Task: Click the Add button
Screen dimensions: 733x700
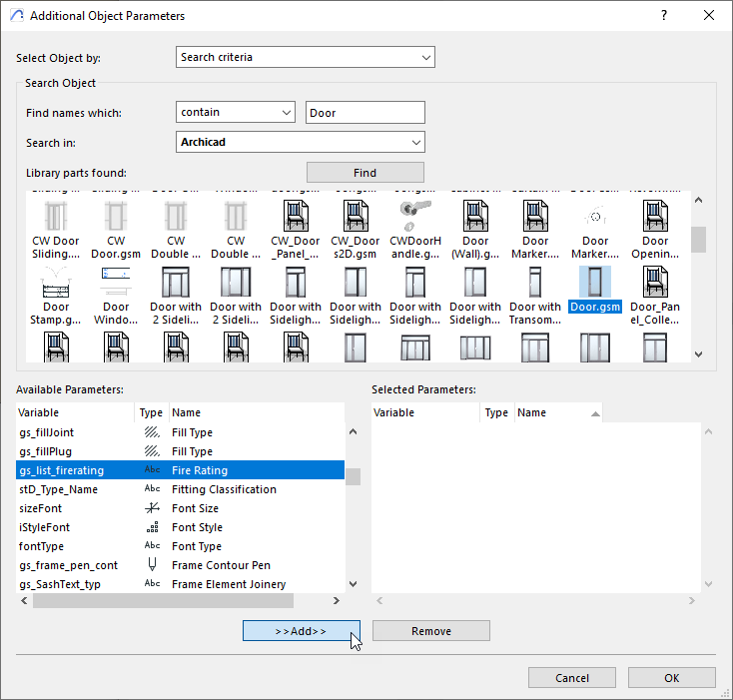Action: click(x=301, y=631)
